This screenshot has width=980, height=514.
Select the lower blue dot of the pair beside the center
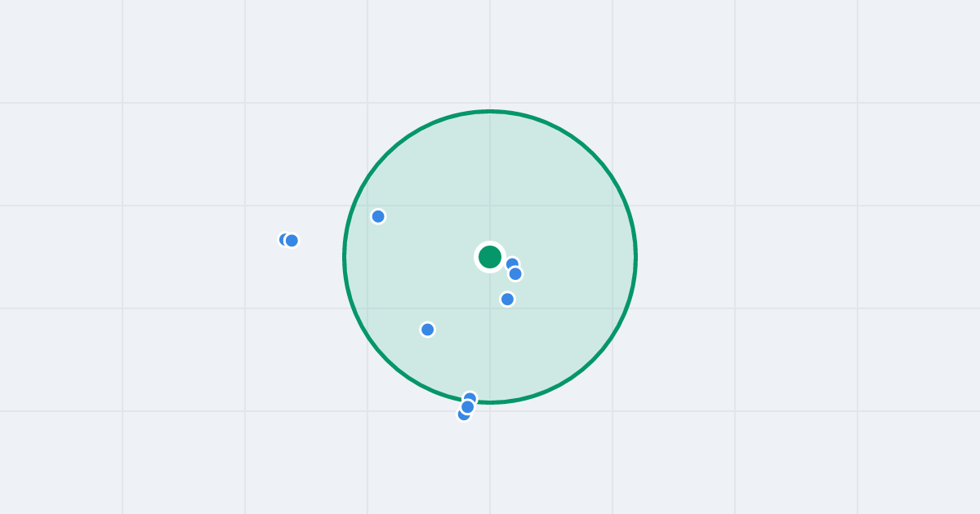pos(515,274)
